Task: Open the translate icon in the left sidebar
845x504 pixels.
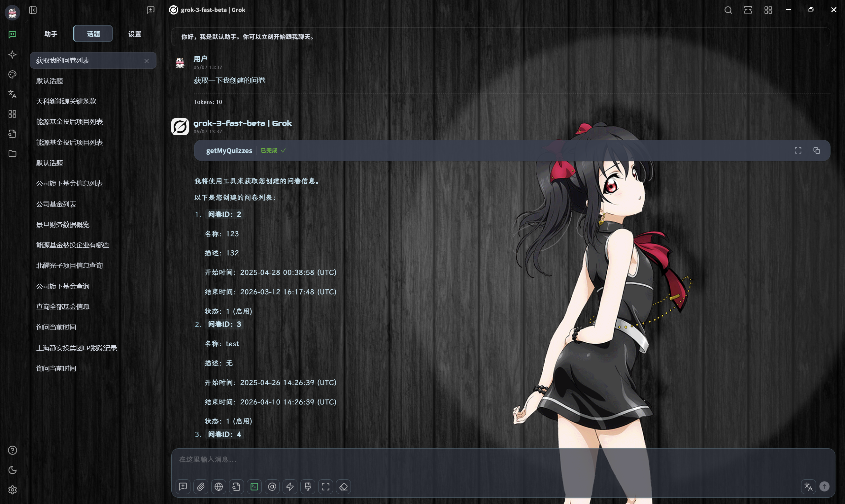Action: coord(12,94)
